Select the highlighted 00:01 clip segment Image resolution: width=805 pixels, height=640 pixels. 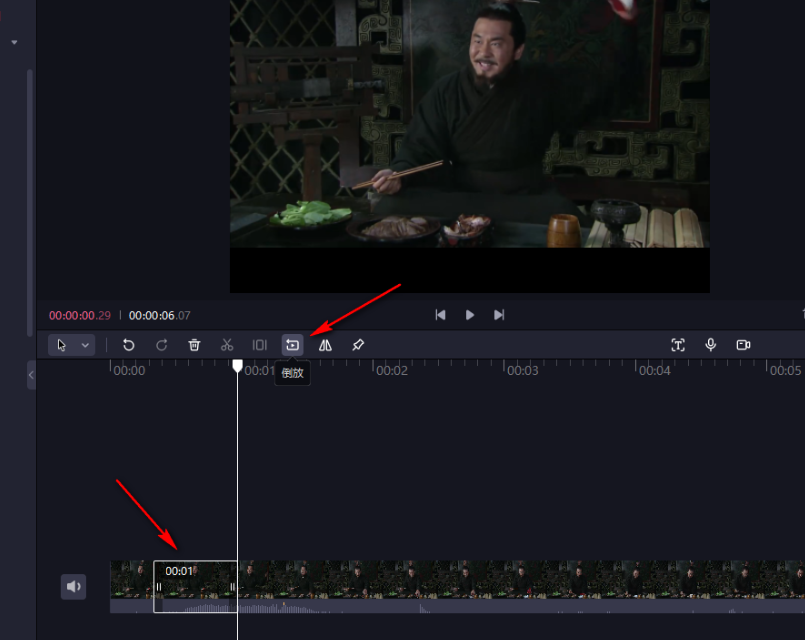tap(196, 586)
